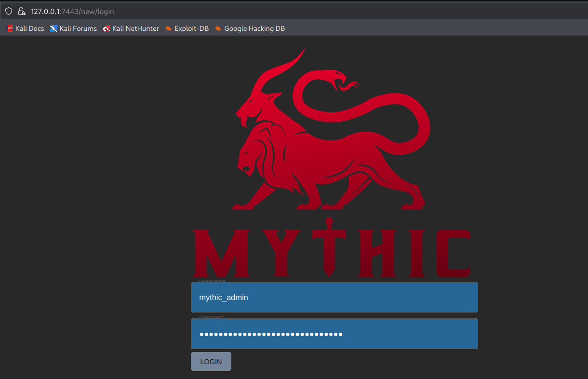Open the Kali NetHunter bookmark
Image resolution: width=588 pixels, height=379 pixels.
pyautogui.click(x=131, y=28)
